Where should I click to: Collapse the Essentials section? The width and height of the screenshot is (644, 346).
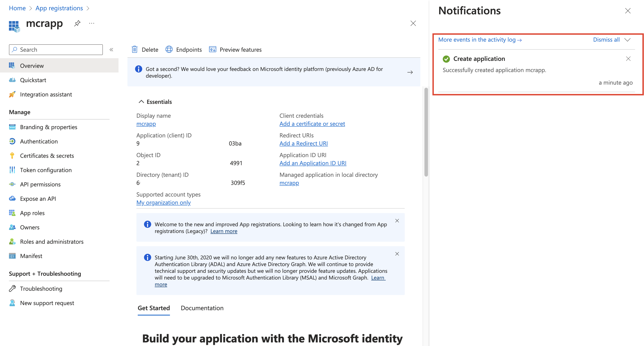click(141, 102)
